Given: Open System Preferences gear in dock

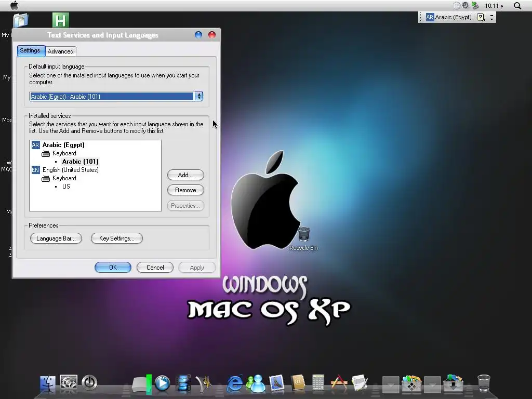Looking at the screenshot, I should 69,383.
